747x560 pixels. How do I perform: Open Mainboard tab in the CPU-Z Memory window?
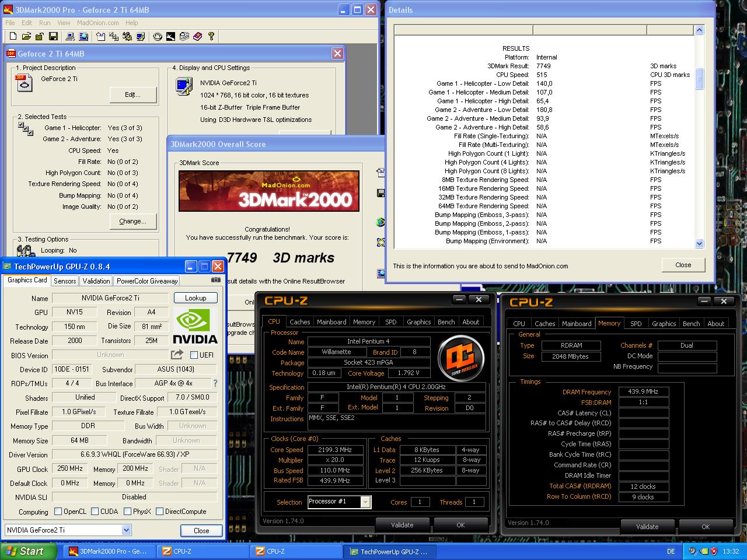click(x=577, y=324)
